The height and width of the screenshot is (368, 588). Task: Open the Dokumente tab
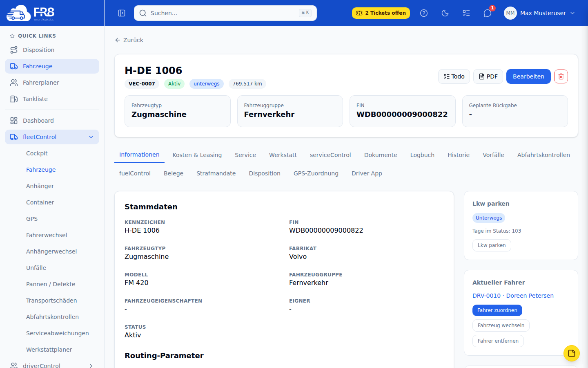pyautogui.click(x=381, y=155)
